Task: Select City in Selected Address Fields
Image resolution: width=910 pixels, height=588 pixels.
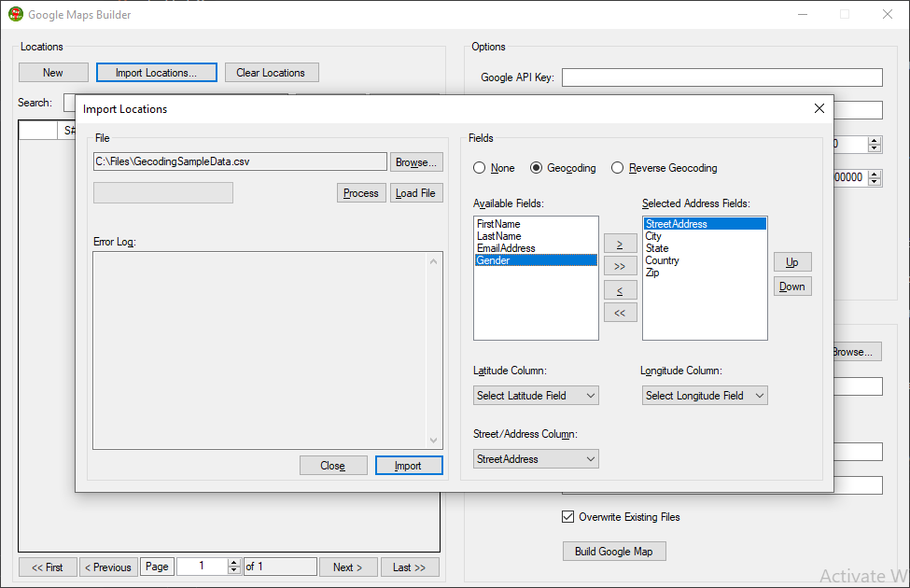Action: 652,235
